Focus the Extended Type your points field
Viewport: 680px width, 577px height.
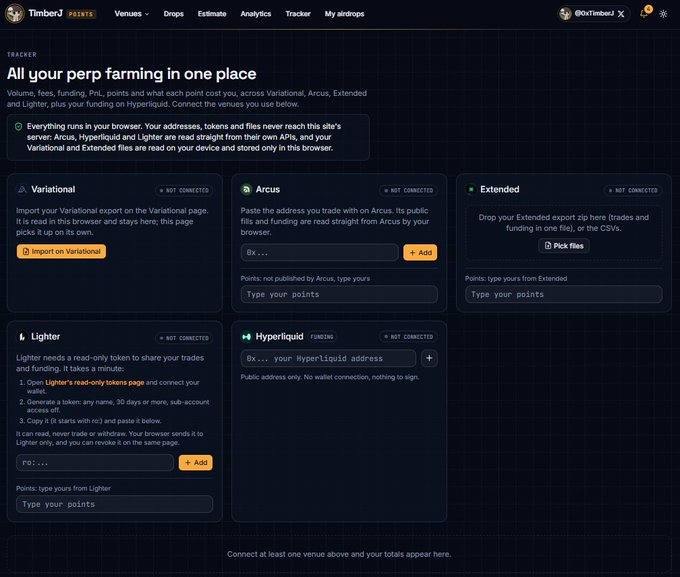(564, 294)
